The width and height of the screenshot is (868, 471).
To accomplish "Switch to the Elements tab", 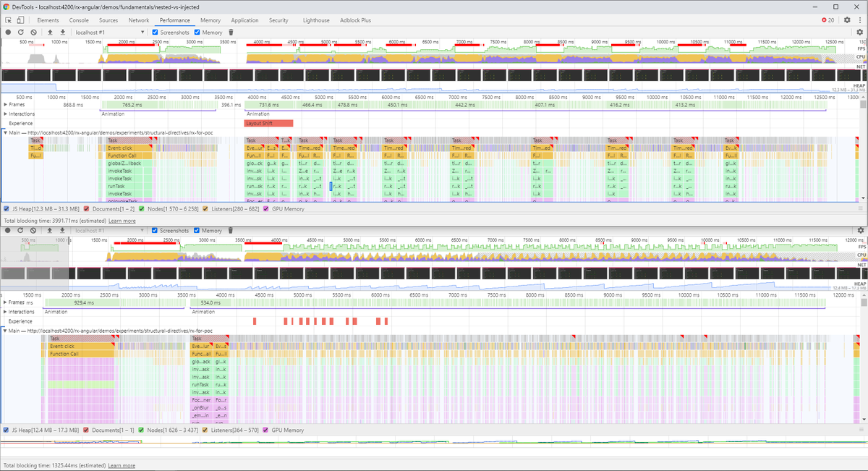I will pyautogui.click(x=48, y=20).
